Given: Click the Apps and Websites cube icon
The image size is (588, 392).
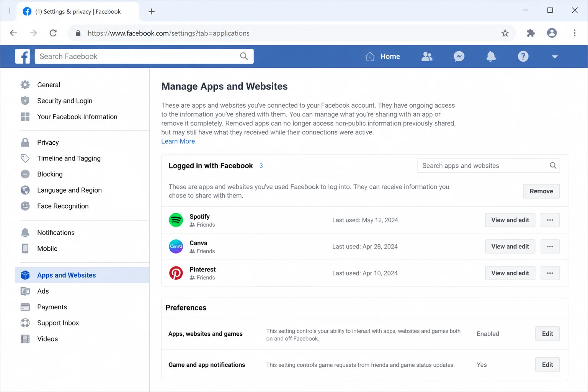Looking at the screenshot, I should click(25, 275).
